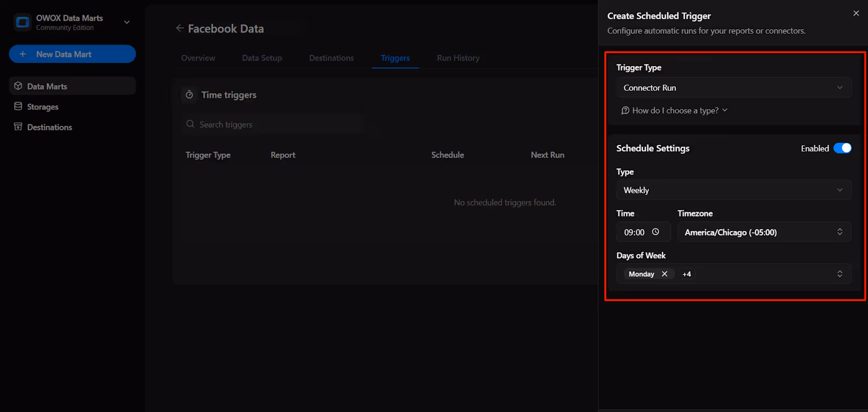The width and height of the screenshot is (868, 412).
Task: Click the Schedule column header
Action: coord(448,155)
